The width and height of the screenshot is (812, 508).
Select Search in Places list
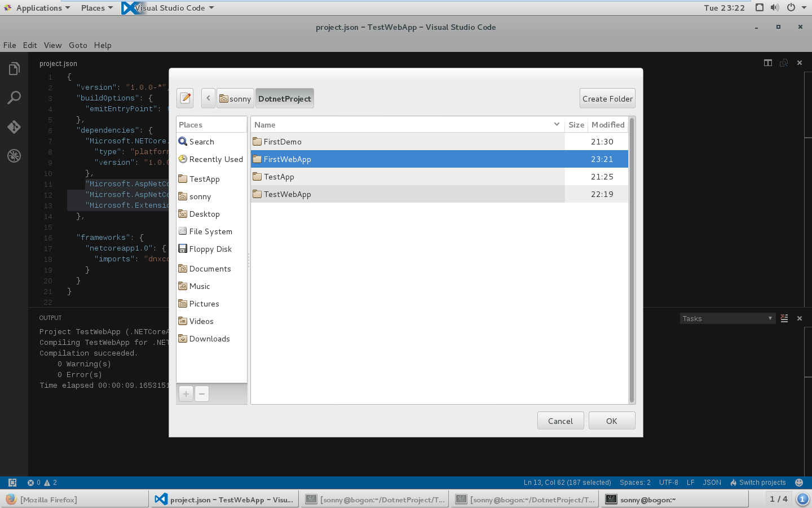coord(211,142)
